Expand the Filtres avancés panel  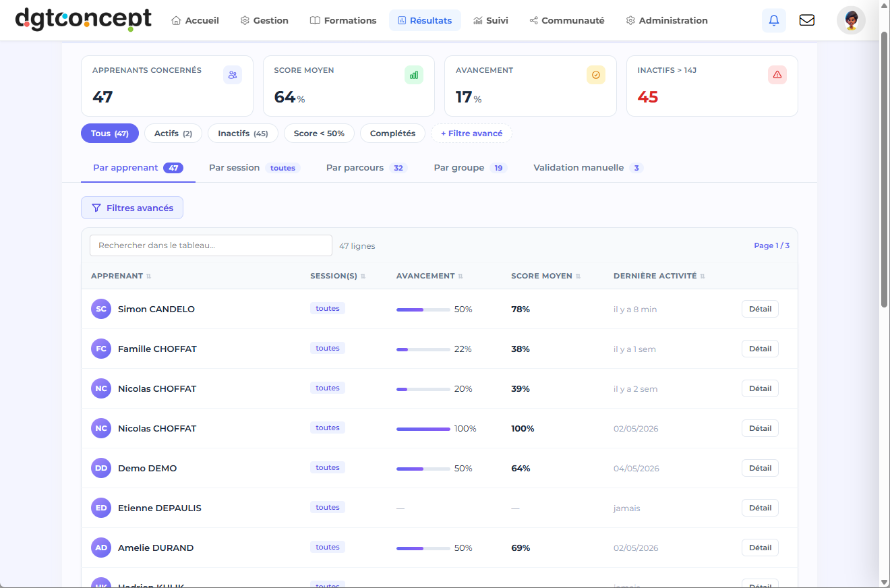point(132,208)
